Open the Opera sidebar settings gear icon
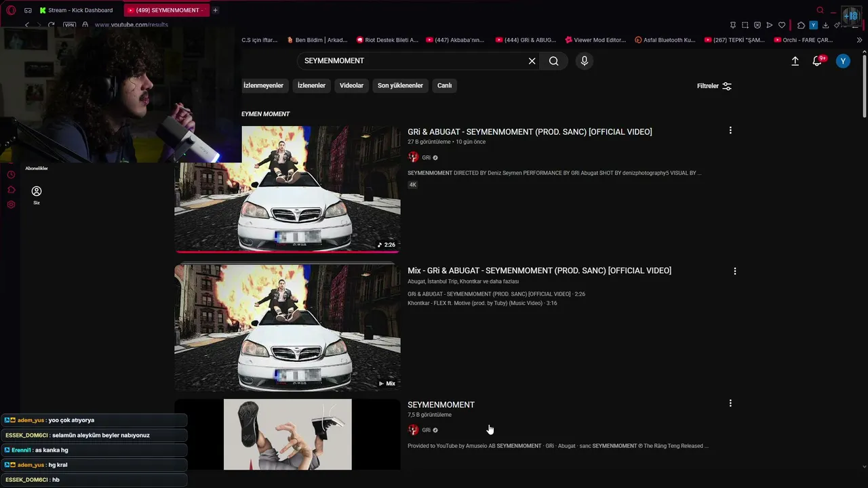This screenshot has height=488, width=868. [11, 205]
